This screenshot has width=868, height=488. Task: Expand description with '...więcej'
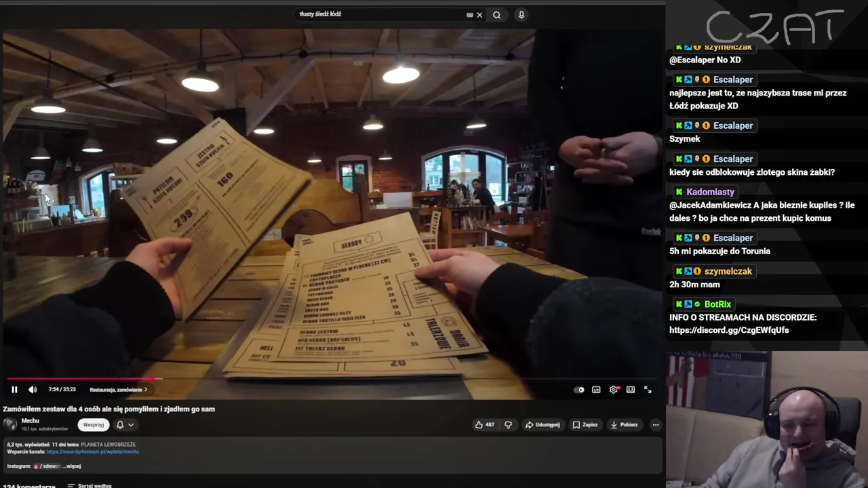click(x=71, y=466)
